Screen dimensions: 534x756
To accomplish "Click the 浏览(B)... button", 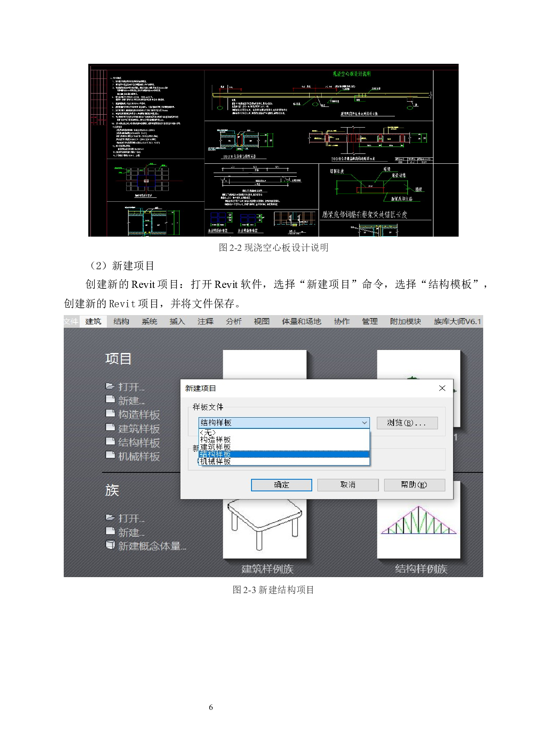I will point(407,423).
